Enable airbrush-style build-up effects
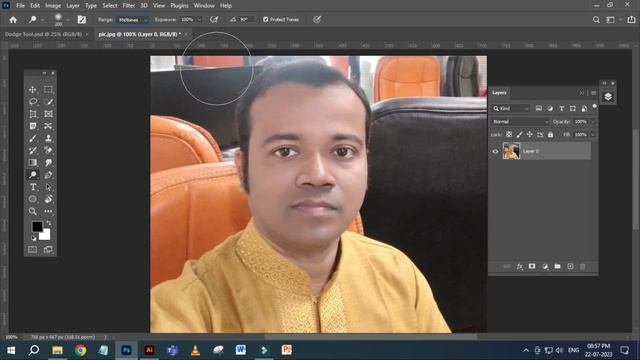Viewport: 640px width, 360px height. point(214,20)
